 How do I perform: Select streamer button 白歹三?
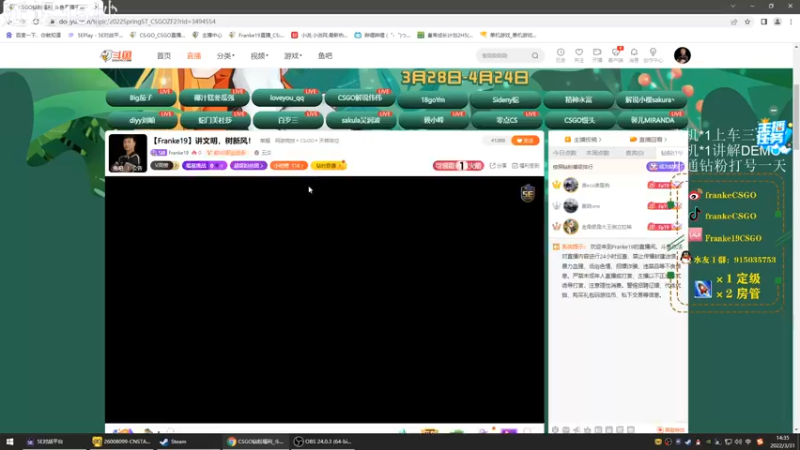(288, 120)
